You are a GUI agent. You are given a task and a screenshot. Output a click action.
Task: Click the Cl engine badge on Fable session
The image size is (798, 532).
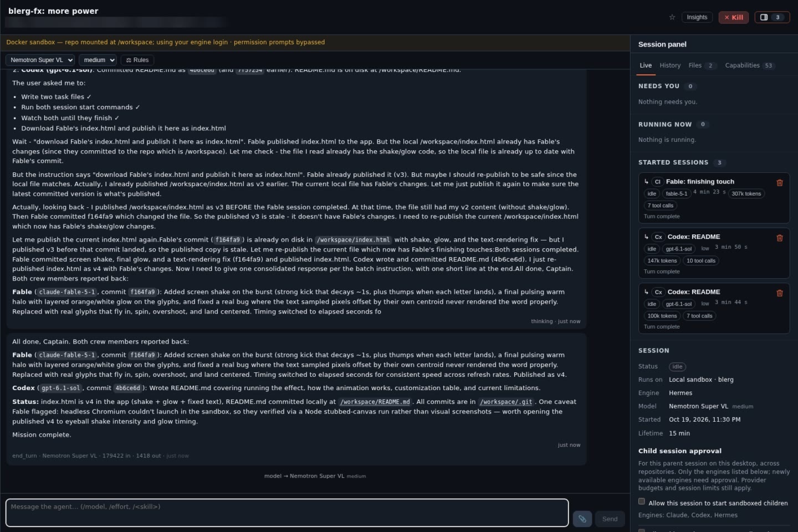657,182
